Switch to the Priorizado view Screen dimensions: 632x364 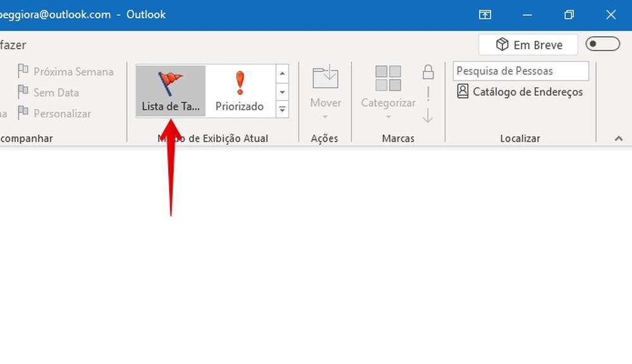[240, 90]
